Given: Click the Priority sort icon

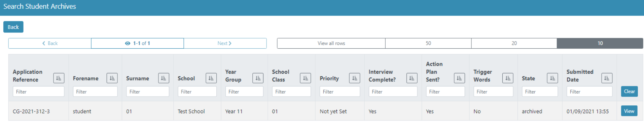Looking at the screenshot, I should coord(355,78).
